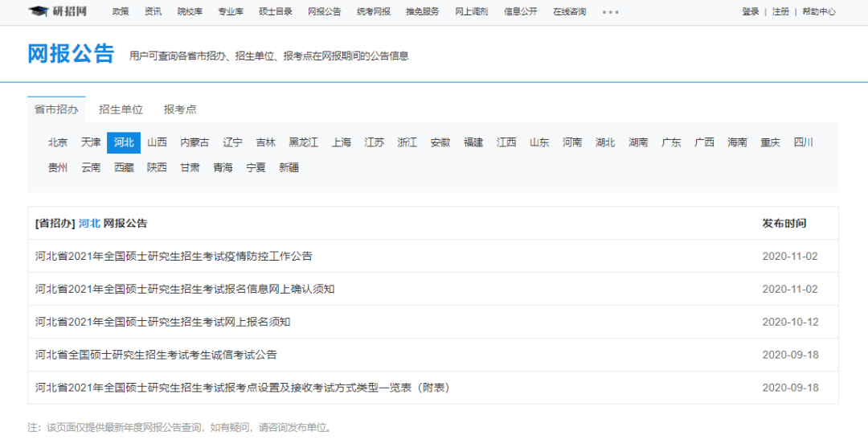Pick 青海 from the provinces
Viewport: 868px width, 444px height.
click(223, 167)
